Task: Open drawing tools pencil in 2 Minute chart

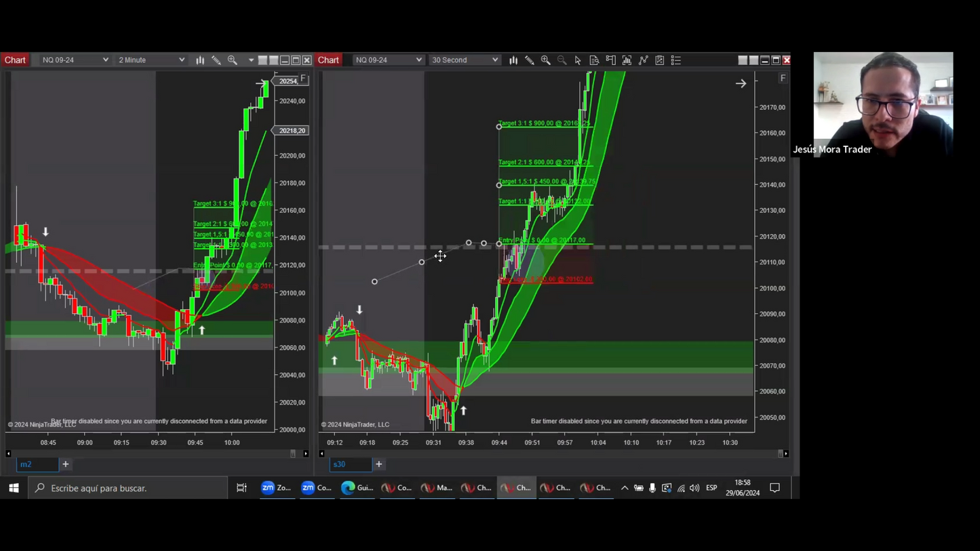Action: [x=216, y=60]
